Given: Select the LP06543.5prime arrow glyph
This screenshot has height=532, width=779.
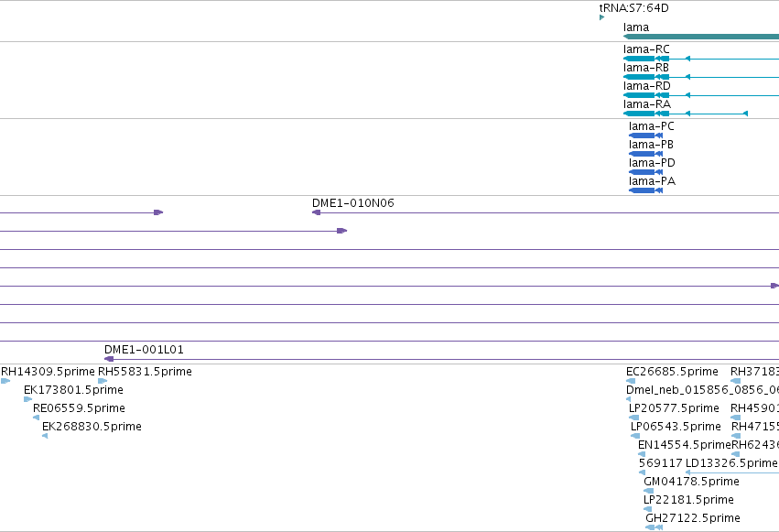Looking at the screenshot, I should click(635, 436).
